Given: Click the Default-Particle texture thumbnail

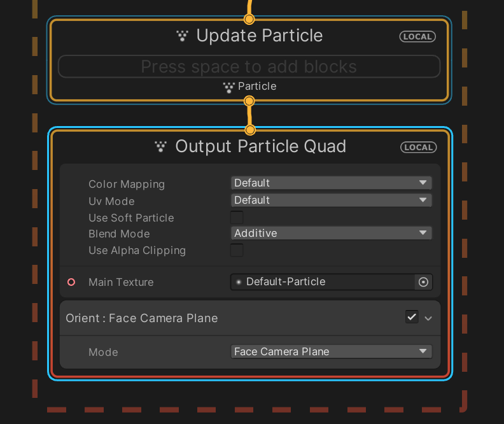Looking at the screenshot, I should click(239, 282).
